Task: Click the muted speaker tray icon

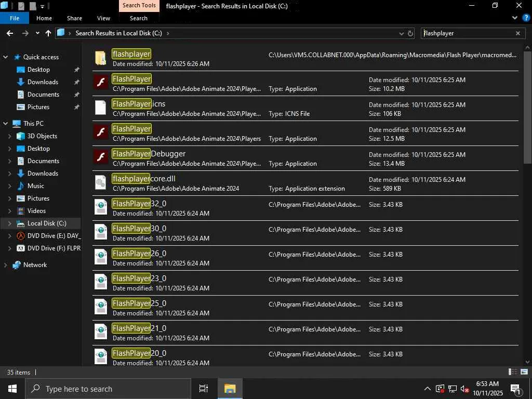Action: (x=464, y=389)
